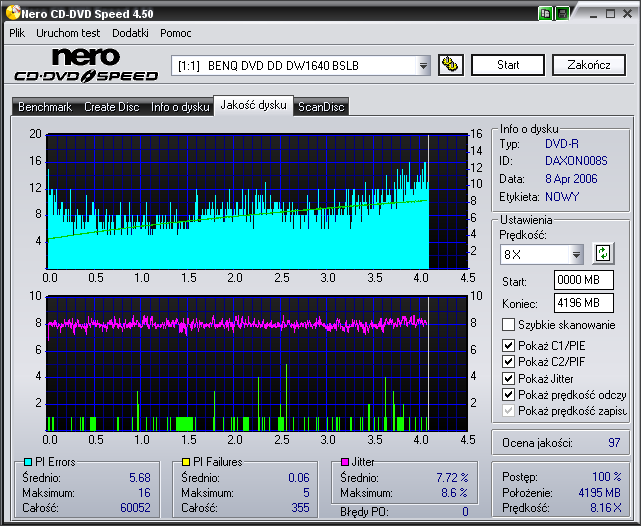The image size is (641, 526).
Task: Click the Położenie value 4195 MB
Action: point(599,492)
